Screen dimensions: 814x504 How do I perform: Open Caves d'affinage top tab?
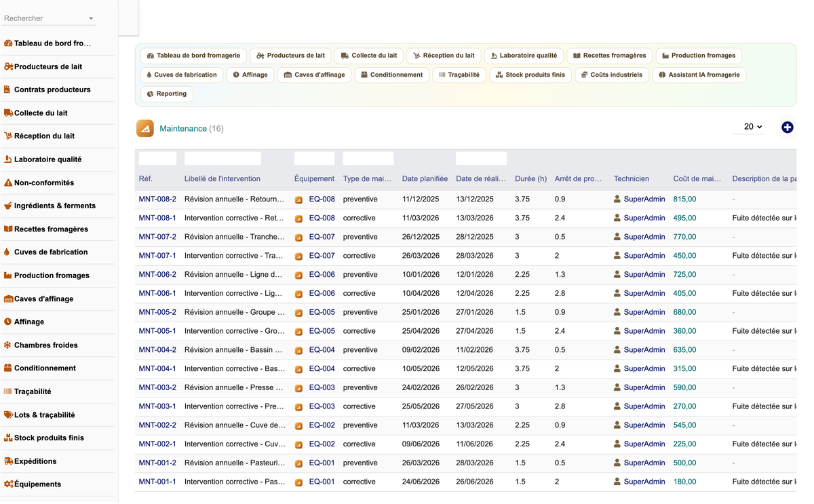[314, 75]
